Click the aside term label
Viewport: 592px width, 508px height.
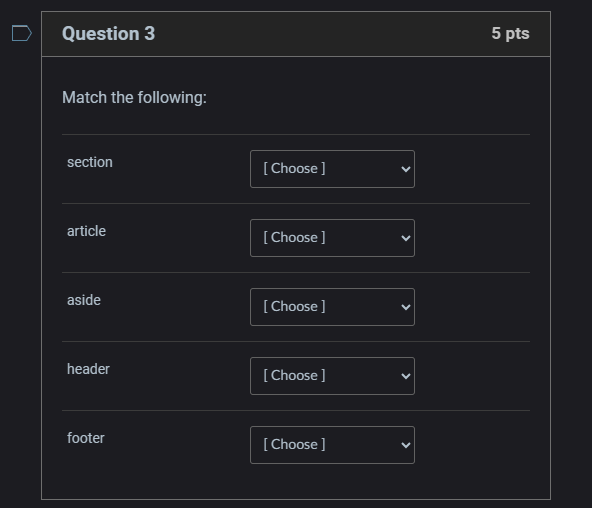pyautogui.click(x=84, y=300)
